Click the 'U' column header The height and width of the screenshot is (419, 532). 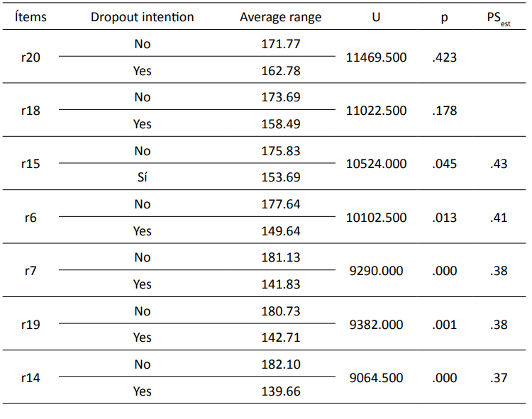pos(376,17)
